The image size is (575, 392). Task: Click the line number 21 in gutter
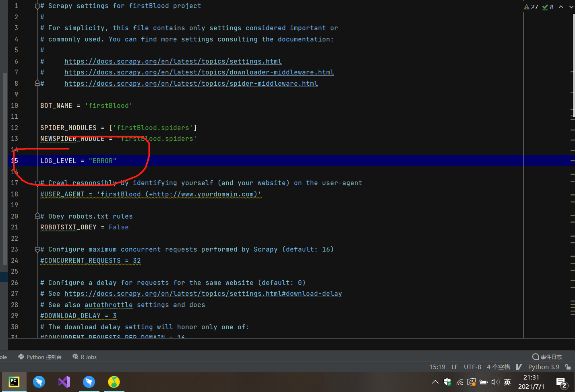point(14,227)
